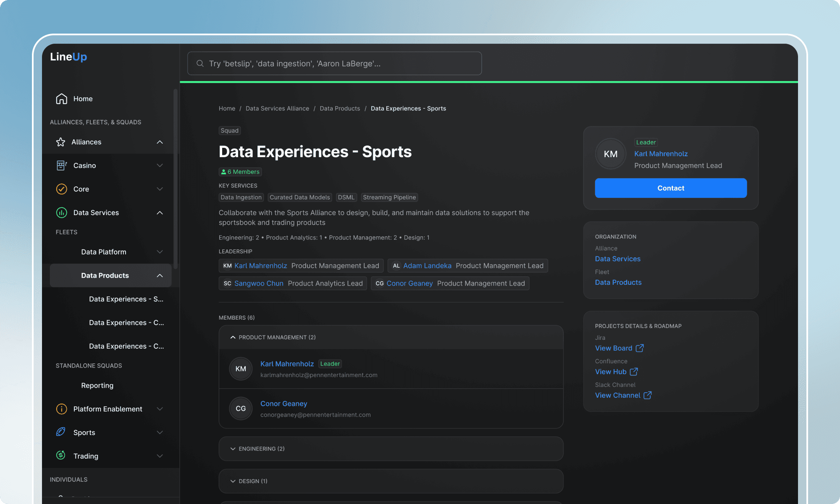Click the View Board external link icon
The width and height of the screenshot is (840, 504).
pos(640,348)
